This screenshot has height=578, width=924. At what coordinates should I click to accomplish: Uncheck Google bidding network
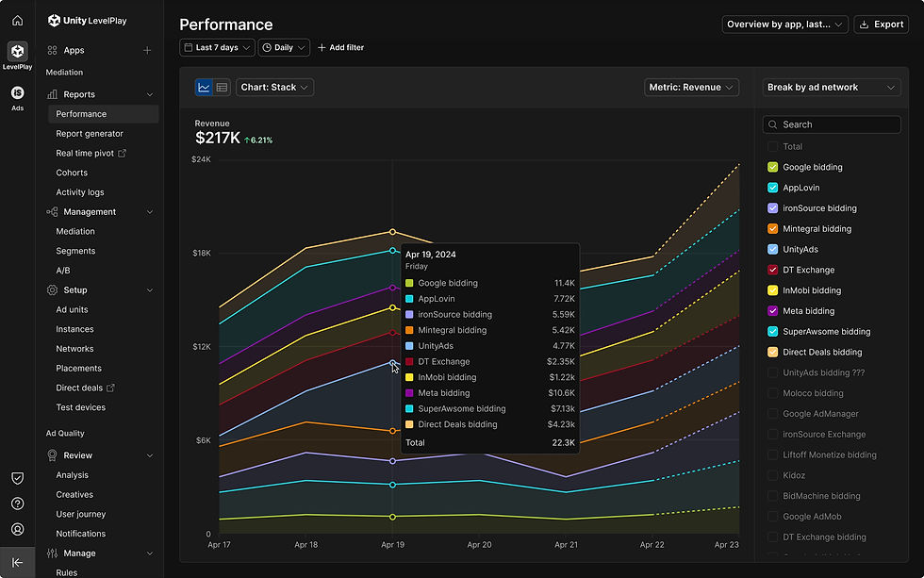coord(772,167)
